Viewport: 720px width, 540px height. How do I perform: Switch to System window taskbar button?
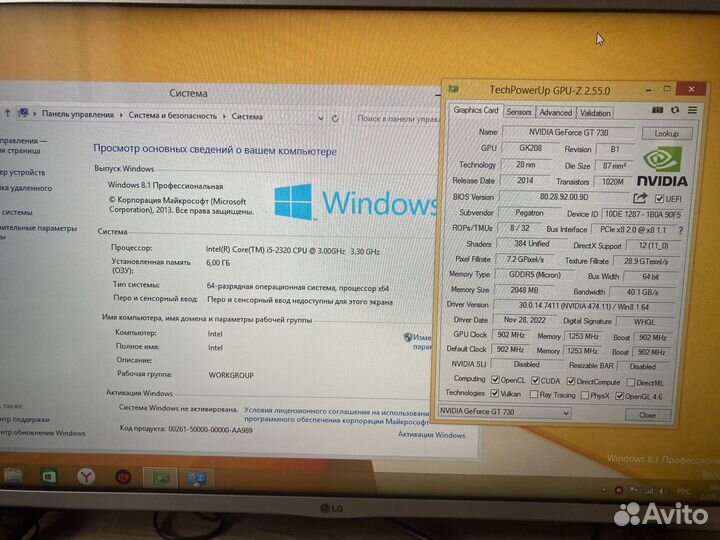(x=197, y=478)
